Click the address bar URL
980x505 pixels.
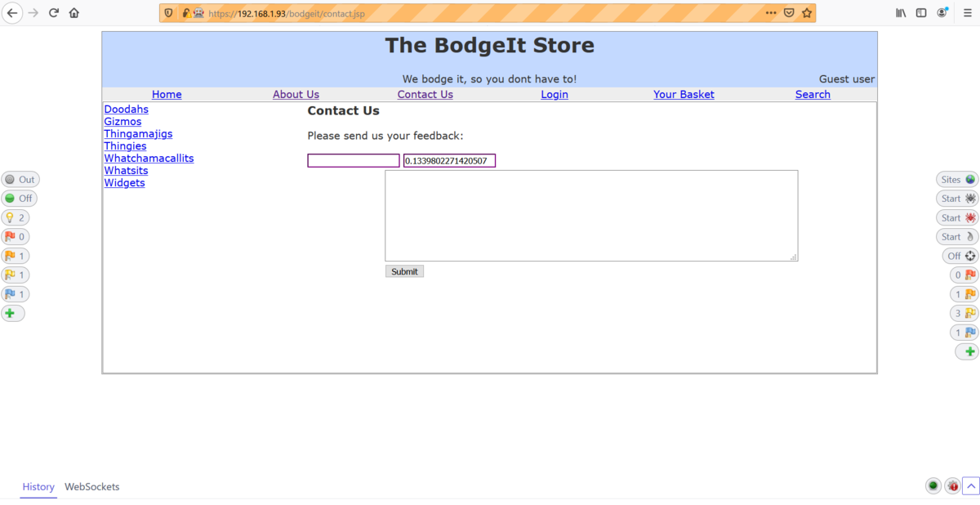[x=286, y=13]
